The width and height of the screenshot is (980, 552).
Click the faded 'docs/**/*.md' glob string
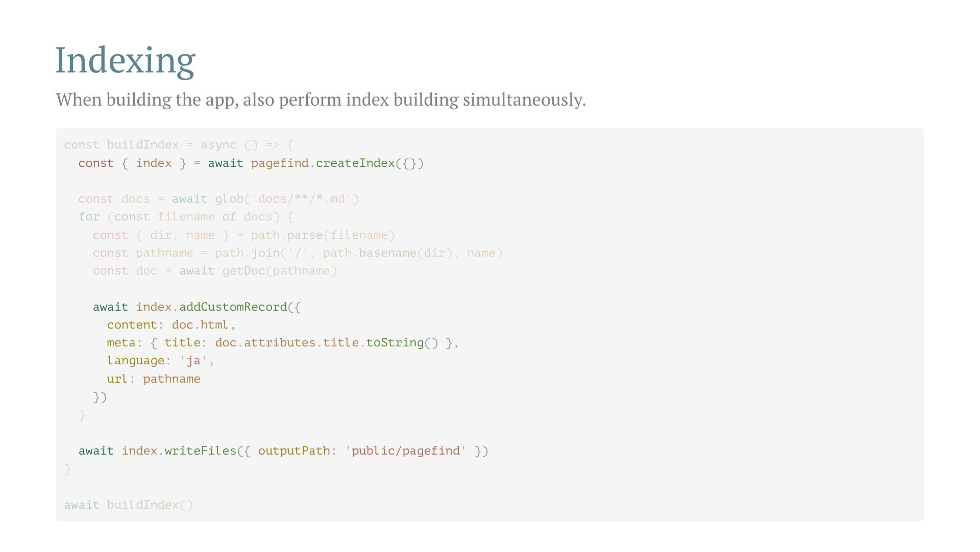[x=301, y=199]
